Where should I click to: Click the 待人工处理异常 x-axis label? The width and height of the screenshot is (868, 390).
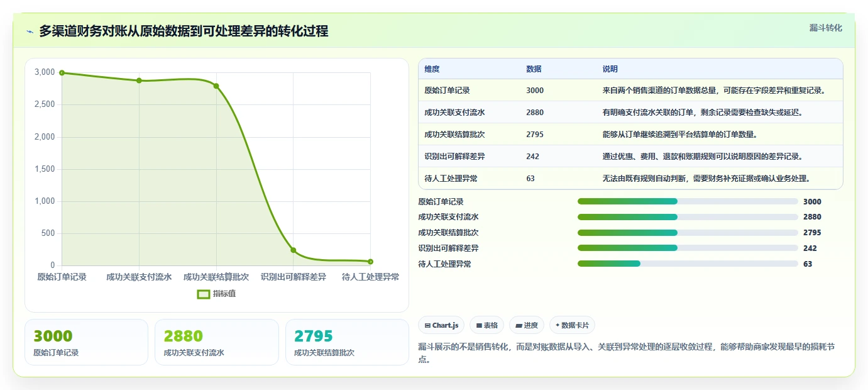[370, 277]
